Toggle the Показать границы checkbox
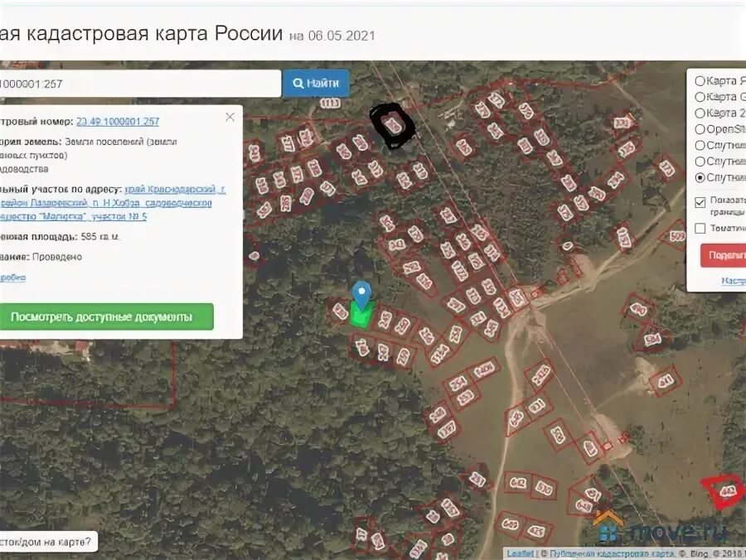746x560 pixels. coord(700,202)
